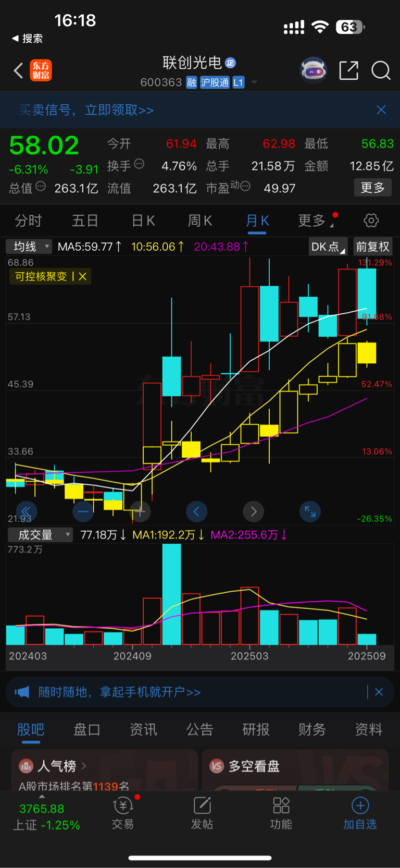Move chart right with right chevron
The image size is (400, 868).
pos(254,511)
